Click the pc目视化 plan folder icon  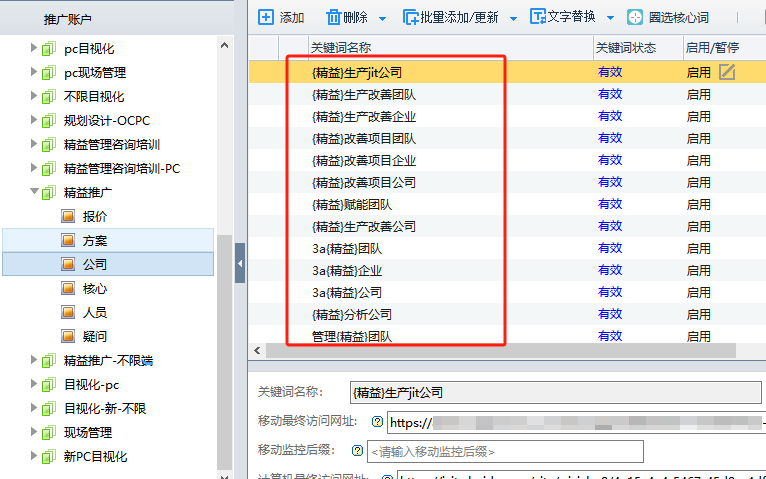pos(48,49)
